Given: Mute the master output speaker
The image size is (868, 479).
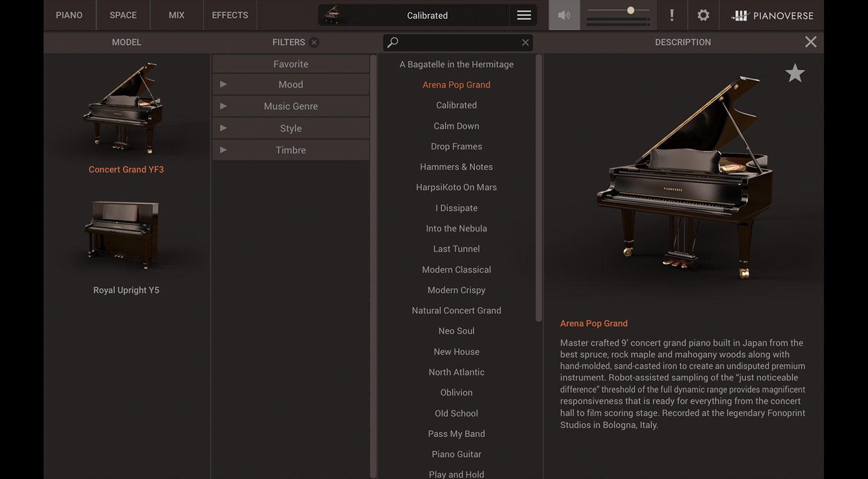Looking at the screenshot, I should click(564, 15).
